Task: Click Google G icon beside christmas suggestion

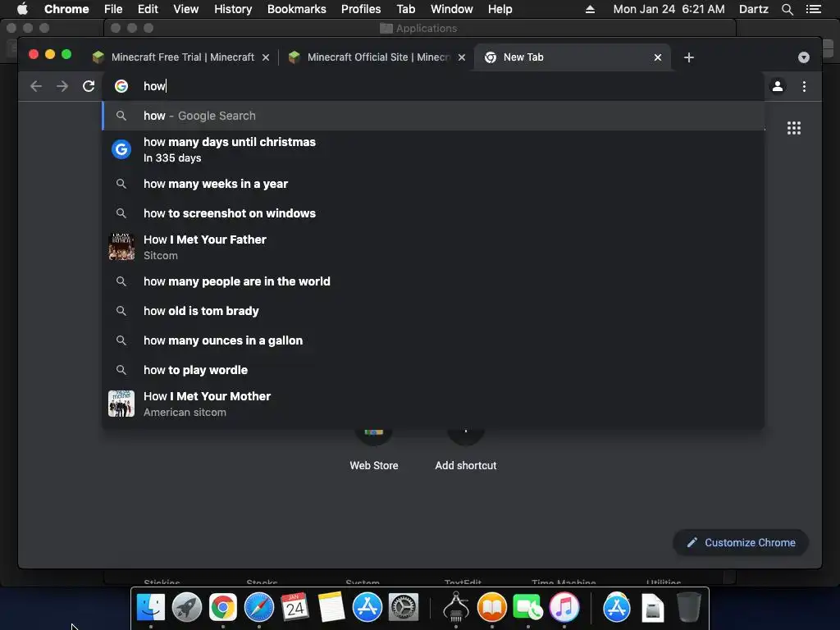Action: pyautogui.click(x=121, y=149)
